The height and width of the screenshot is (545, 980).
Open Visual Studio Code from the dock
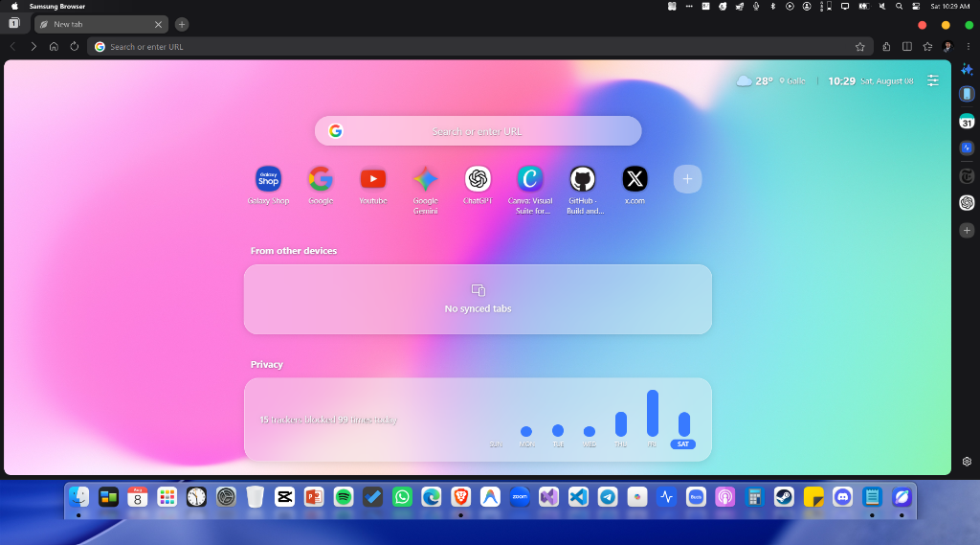click(578, 497)
